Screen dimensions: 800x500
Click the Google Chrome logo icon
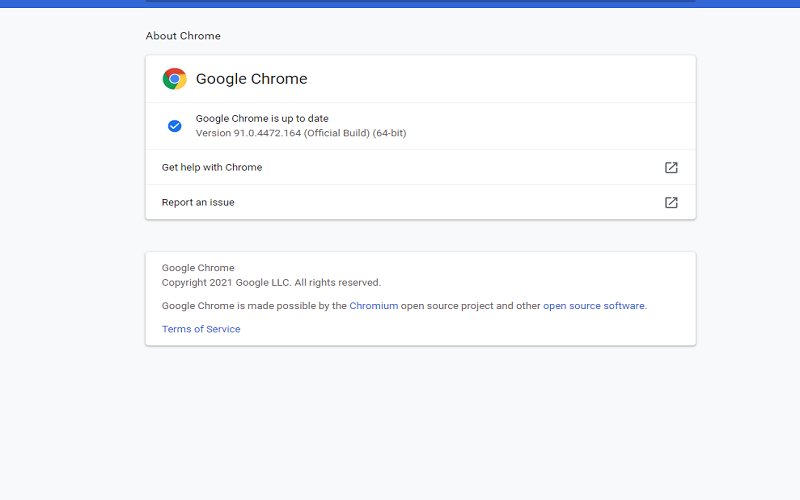pyautogui.click(x=174, y=79)
